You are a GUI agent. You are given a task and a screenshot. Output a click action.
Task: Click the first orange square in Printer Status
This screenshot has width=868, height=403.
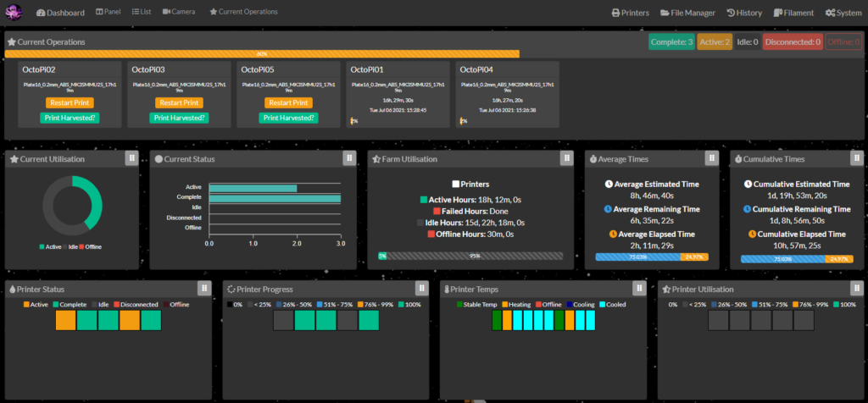(x=65, y=320)
